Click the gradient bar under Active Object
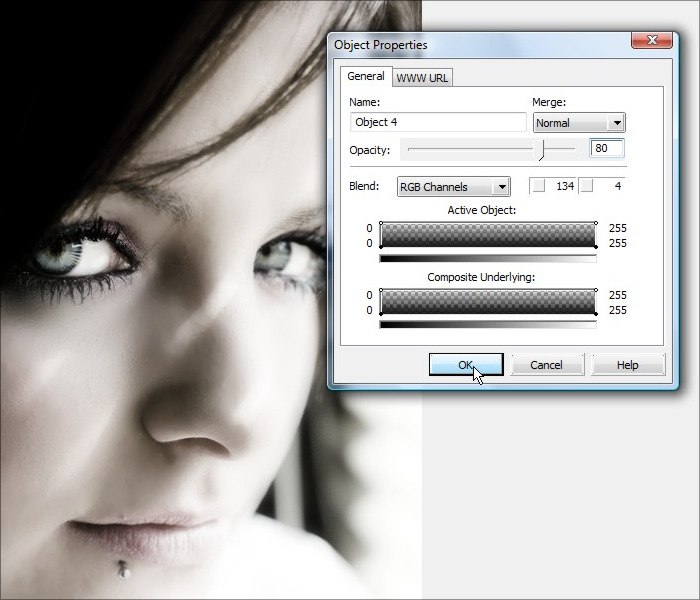The image size is (700, 600). 488,258
